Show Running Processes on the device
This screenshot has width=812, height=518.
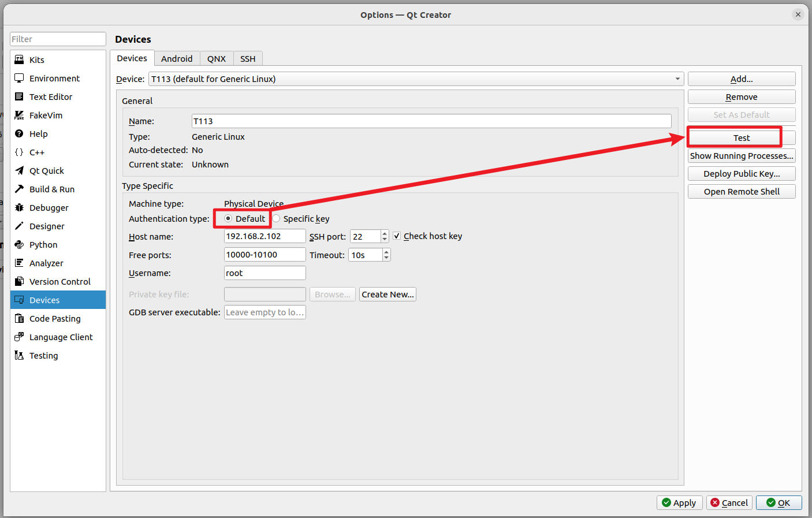tap(742, 156)
